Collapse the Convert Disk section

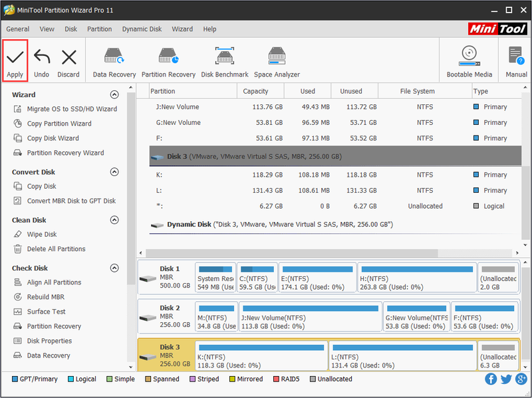coord(114,172)
